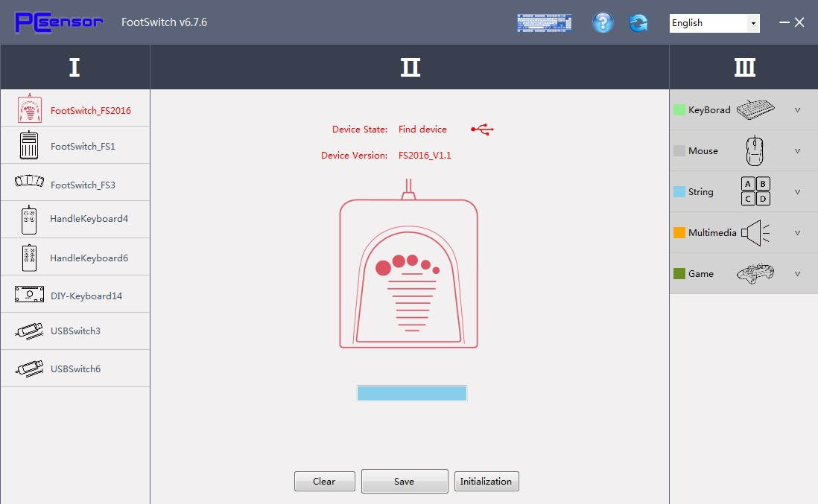This screenshot has height=504, width=818.
Task: Expand the KeyBorad function section
Action: click(797, 110)
